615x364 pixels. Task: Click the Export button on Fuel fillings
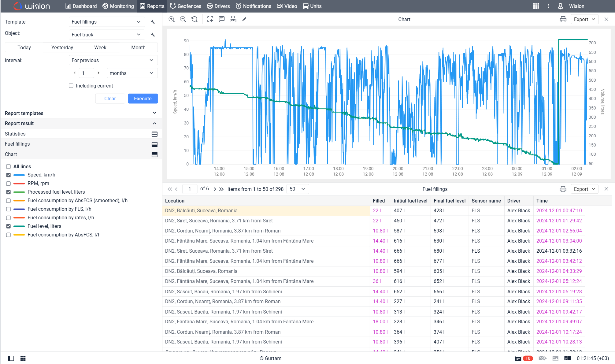584,189
